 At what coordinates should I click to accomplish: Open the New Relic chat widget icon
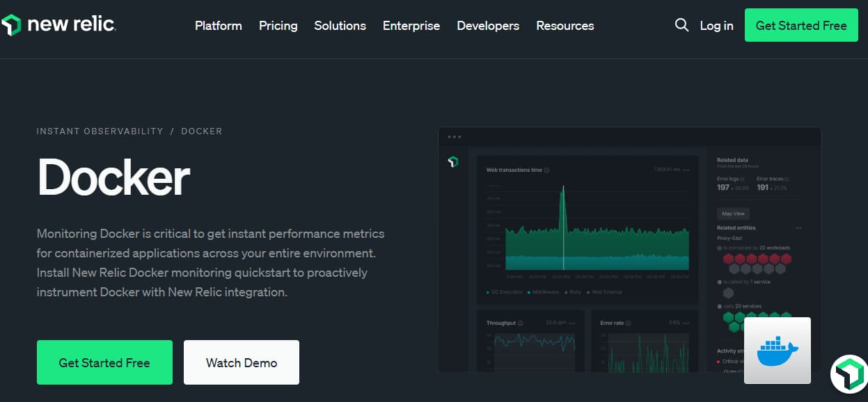pos(849,374)
